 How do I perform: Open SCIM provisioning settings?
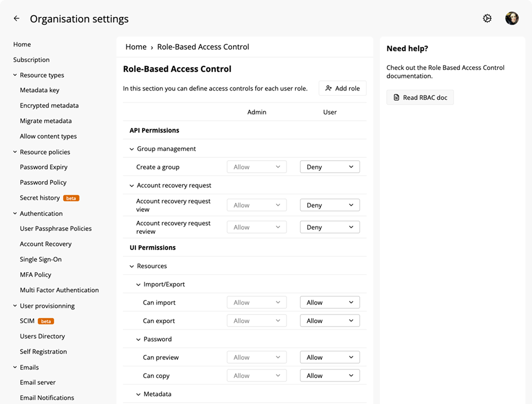pos(27,321)
